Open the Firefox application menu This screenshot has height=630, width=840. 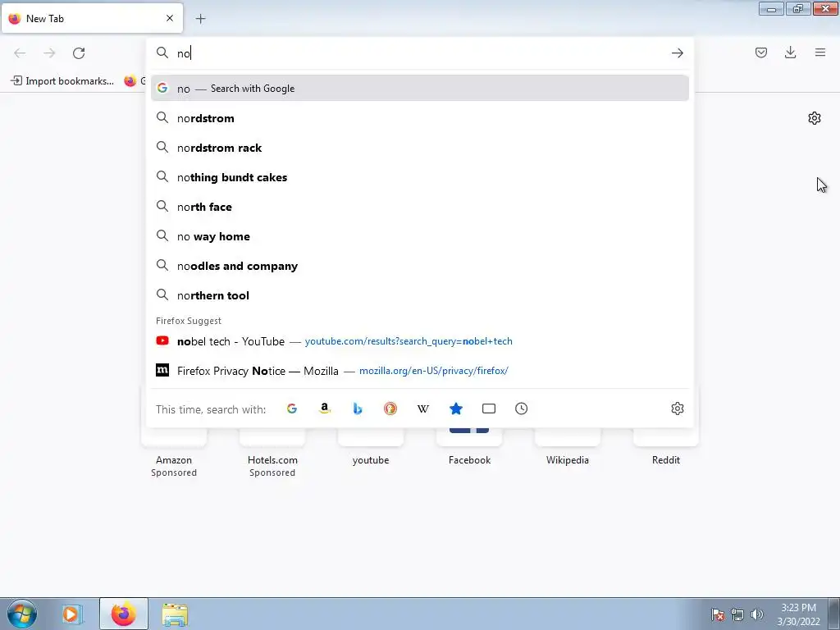(x=820, y=52)
